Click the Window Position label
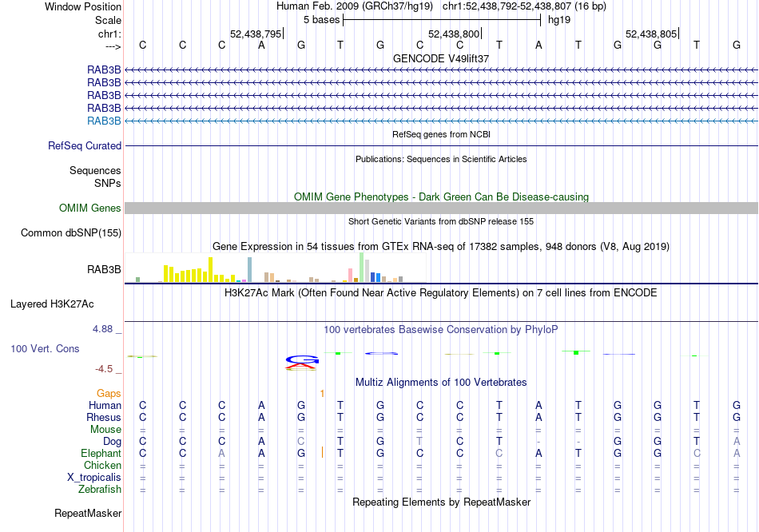Viewport: 759px width, 532px height. 83,6
